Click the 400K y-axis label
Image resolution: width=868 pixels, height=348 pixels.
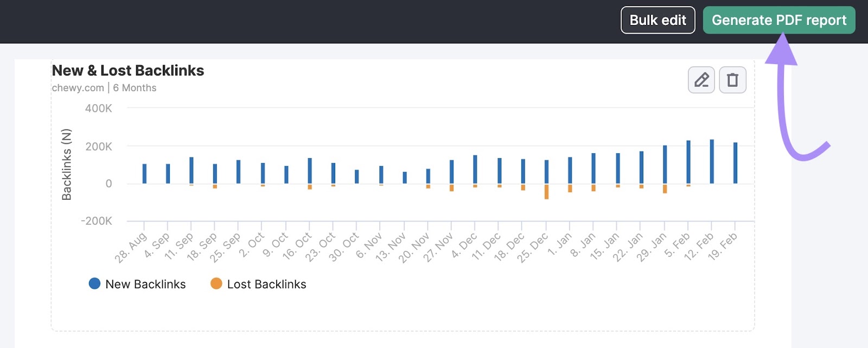[x=98, y=109]
